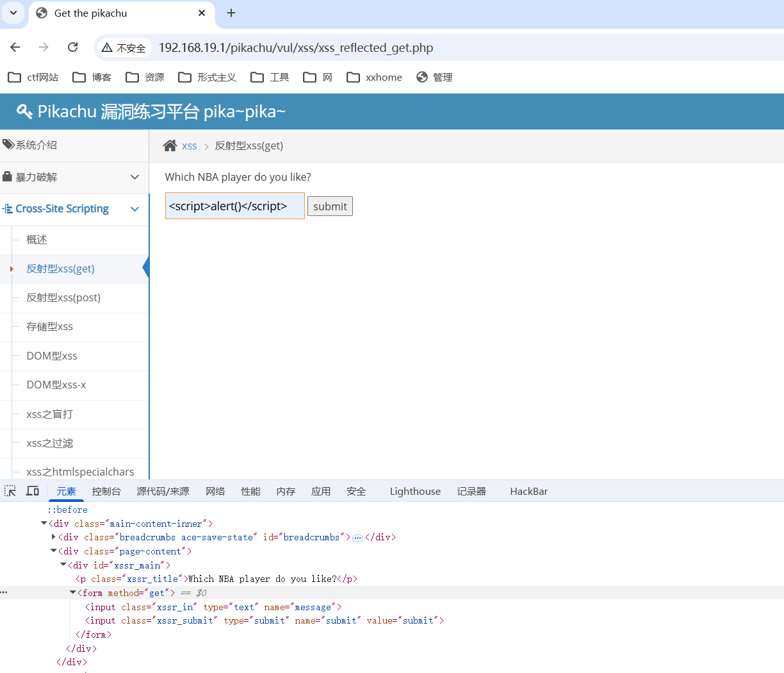This screenshot has width=784, height=673.
Task: Click the Pikachu key logo icon
Action: (24, 112)
